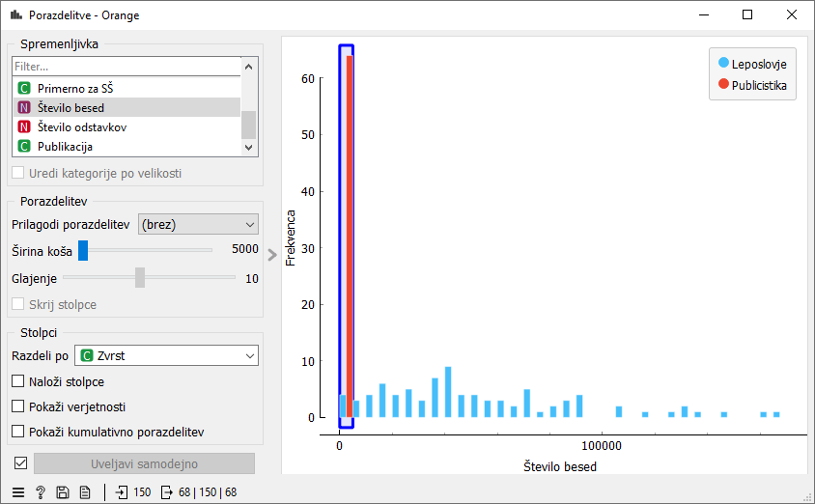Click the variable Filter input field

click(126, 67)
